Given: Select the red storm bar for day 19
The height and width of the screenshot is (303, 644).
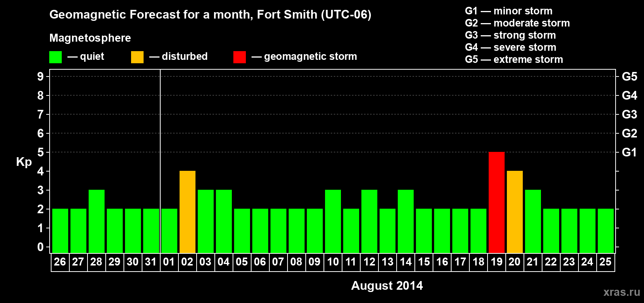Looking at the screenshot, I should tap(497, 202).
